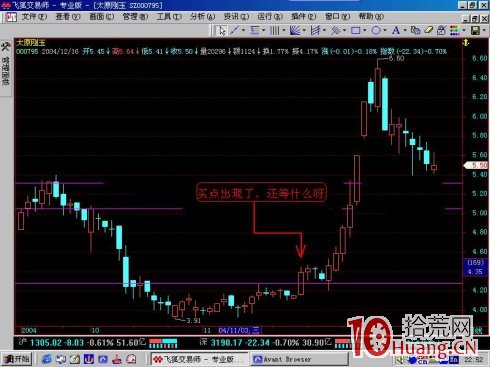Select the Gann fan lines tool
The height and width of the screenshot is (367, 490).
[x=295, y=30]
